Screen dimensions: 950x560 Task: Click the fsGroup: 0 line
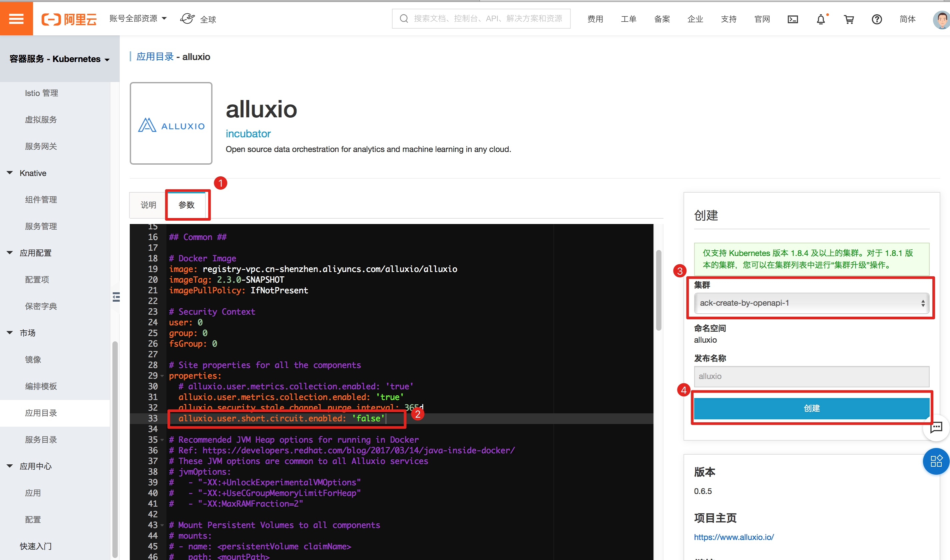193,344
